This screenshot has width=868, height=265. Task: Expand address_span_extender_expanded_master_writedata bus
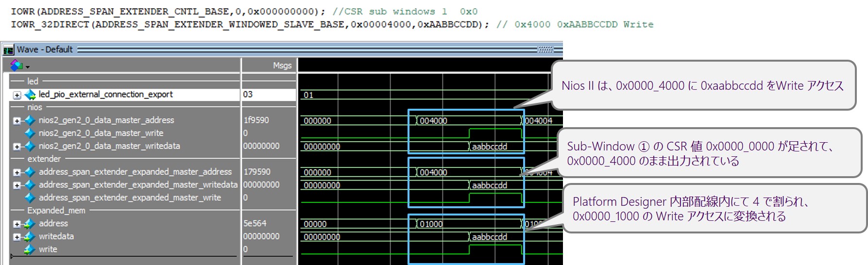coord(17,185)
